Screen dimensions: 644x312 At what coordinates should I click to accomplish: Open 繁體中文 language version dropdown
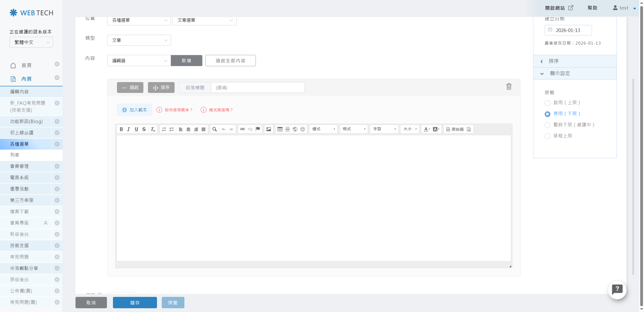click(x=31, y=42)
